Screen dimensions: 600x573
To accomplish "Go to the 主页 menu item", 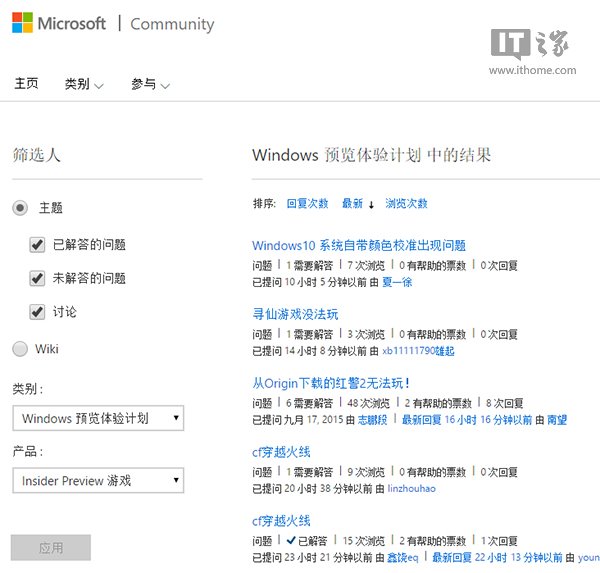I will coord(26,83).
